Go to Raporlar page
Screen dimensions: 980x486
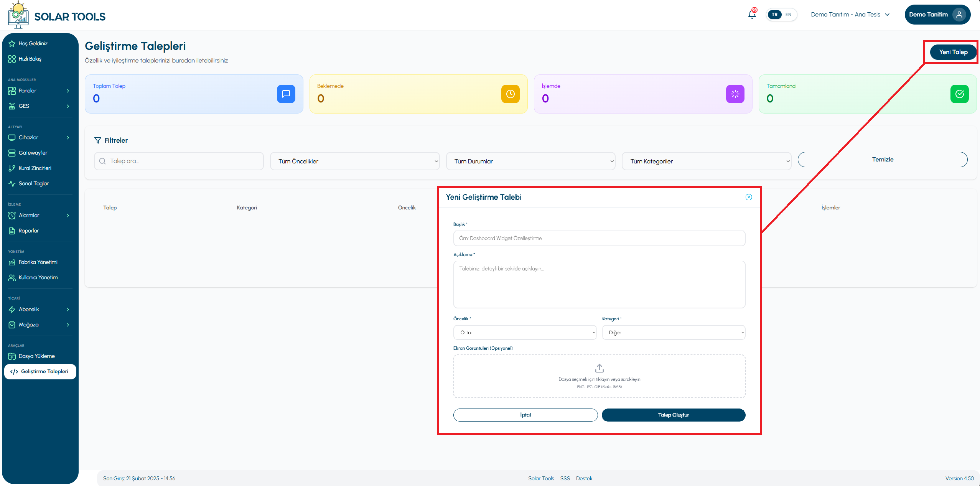[40, 231]
